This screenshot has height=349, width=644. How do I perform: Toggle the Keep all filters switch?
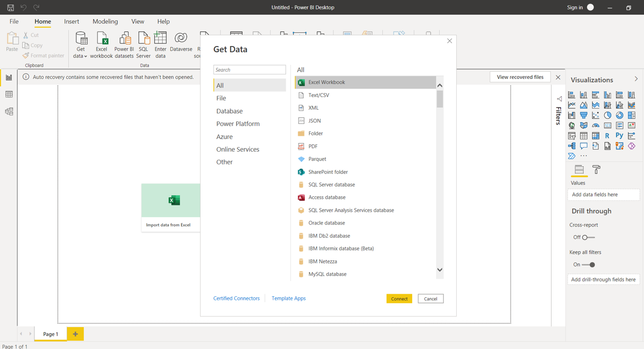[x=589, y=265]
